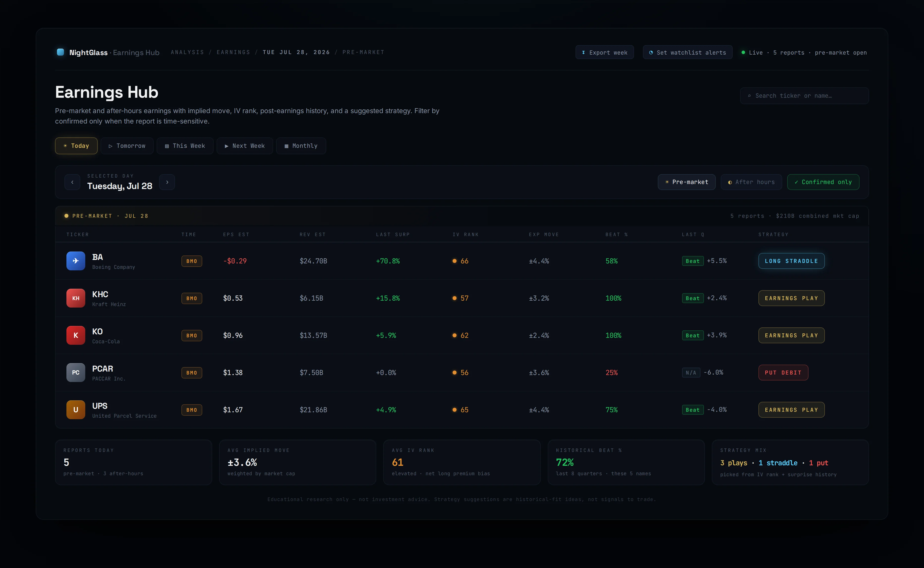Click the KH Kraft Heinz ticker badge
The width and height of the screenshot is (924, 568).
(76, 298)
